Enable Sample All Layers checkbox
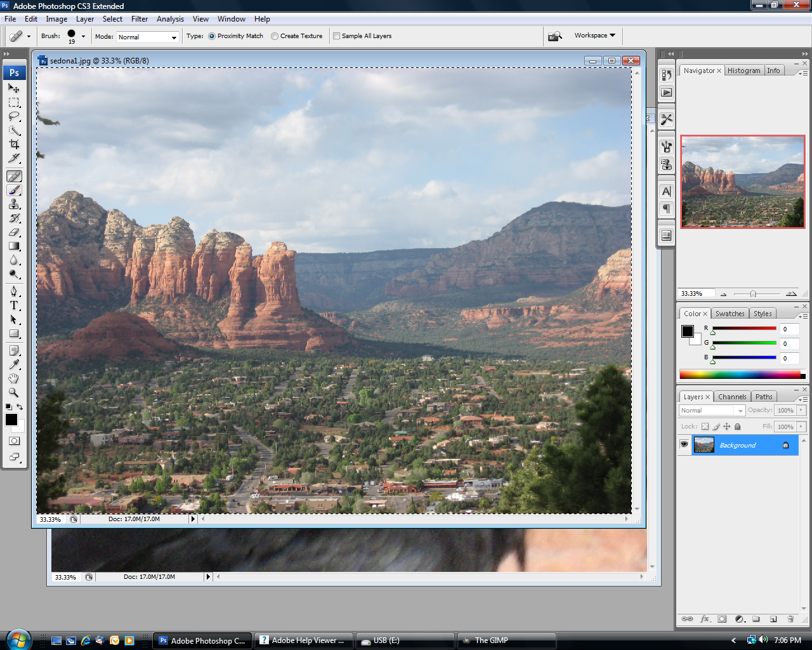 (x=337, y=36)
